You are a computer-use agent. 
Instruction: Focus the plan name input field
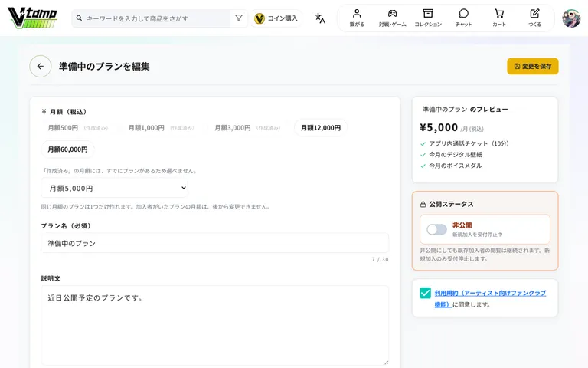215,243
